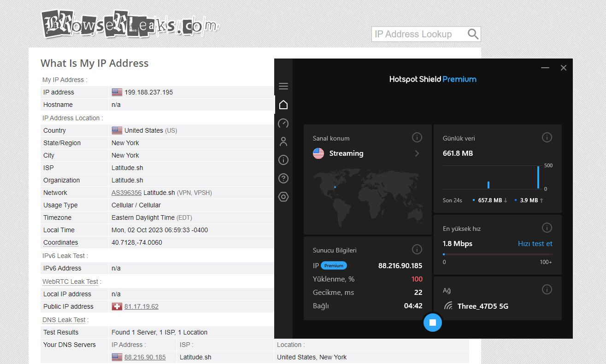
Task: Open the account profile icon
Action: 283,141
